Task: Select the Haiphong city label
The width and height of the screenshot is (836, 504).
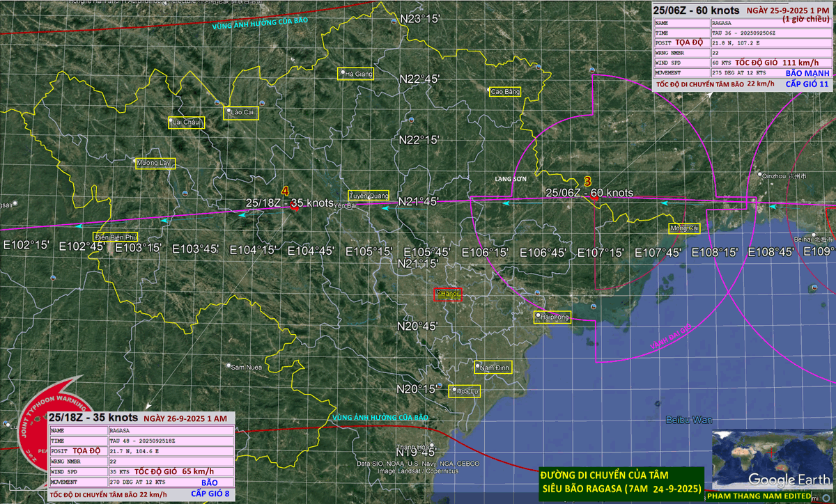Action: (x=552, y=317)
